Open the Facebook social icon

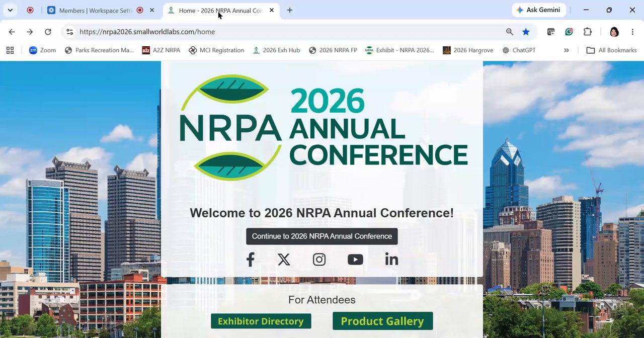(x=250, y=260)
